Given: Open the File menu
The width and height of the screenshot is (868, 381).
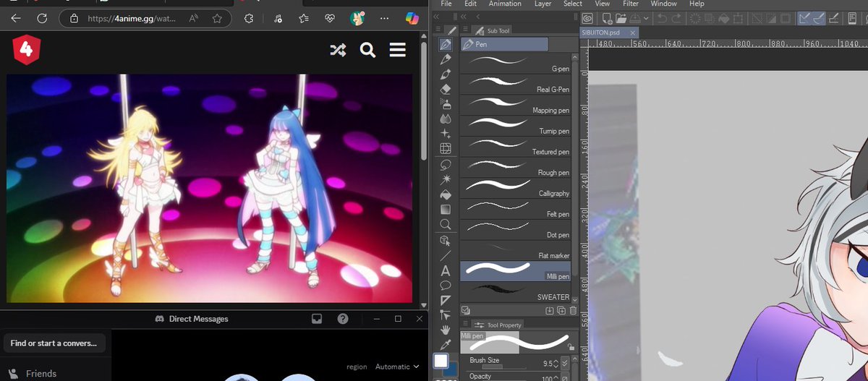Looking at the screenshot, I should coord(446,4).
